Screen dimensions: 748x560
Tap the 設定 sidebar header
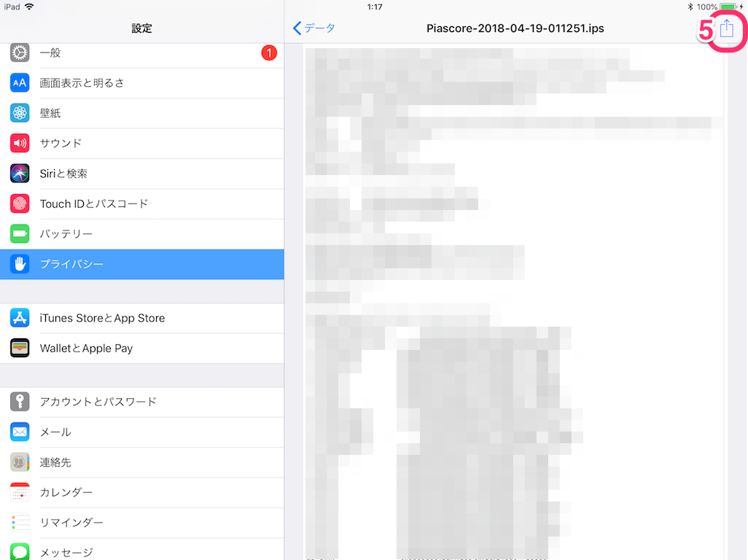[141, 28]
